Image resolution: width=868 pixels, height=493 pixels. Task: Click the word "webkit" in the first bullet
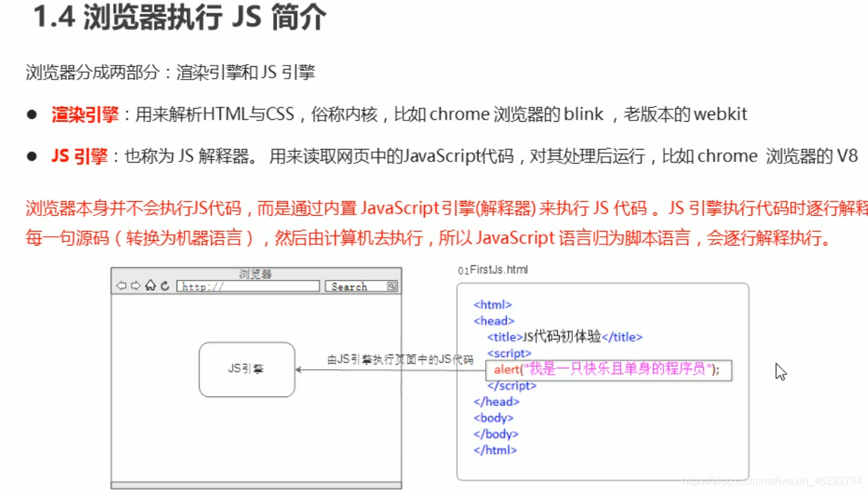point(720,114)
